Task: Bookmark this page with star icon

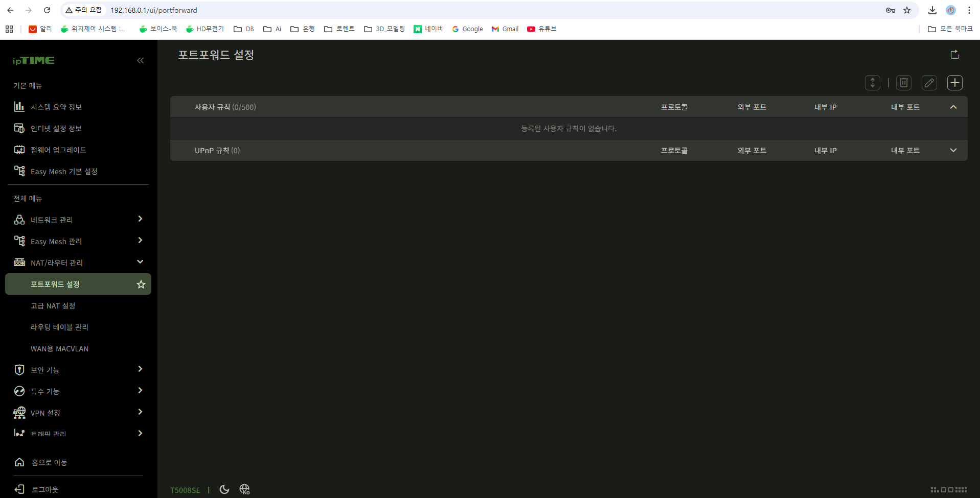Action: pyautogui.click(x=907, y=10)
